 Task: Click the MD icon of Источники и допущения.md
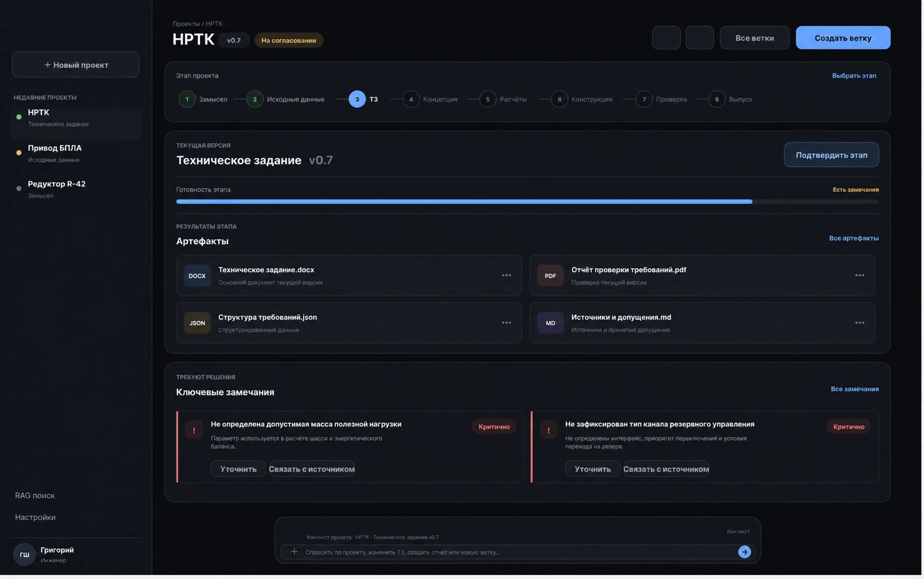tap(550, 323)
